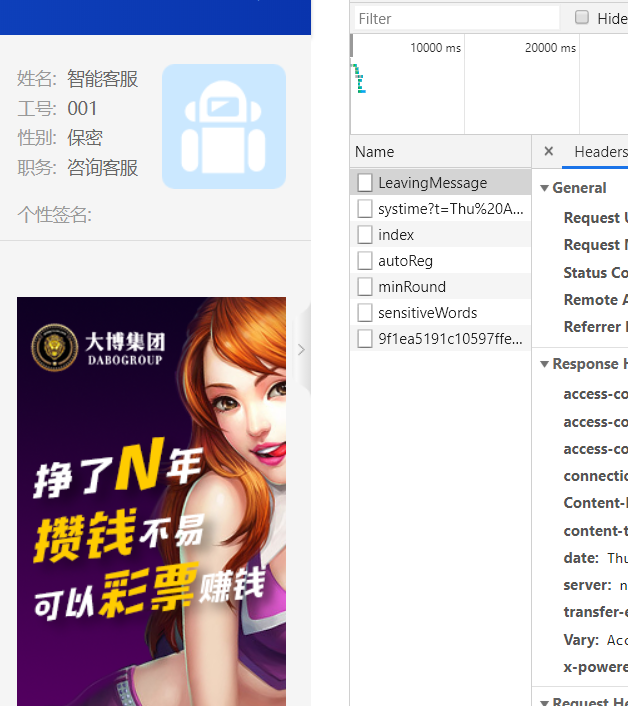Click the Name column header
The image size is (628, 706).
(x=375, y=152)
